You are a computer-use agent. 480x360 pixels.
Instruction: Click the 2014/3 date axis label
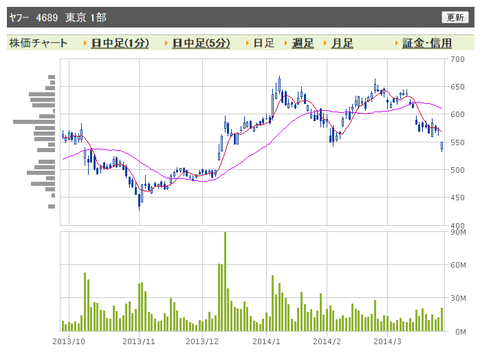click(x=387, y=342)
